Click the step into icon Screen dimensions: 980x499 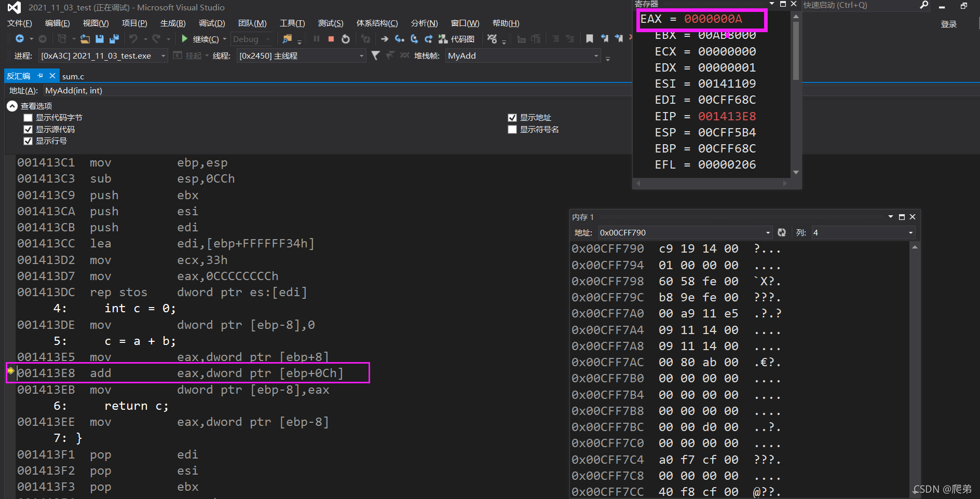(x=399, y=39)
